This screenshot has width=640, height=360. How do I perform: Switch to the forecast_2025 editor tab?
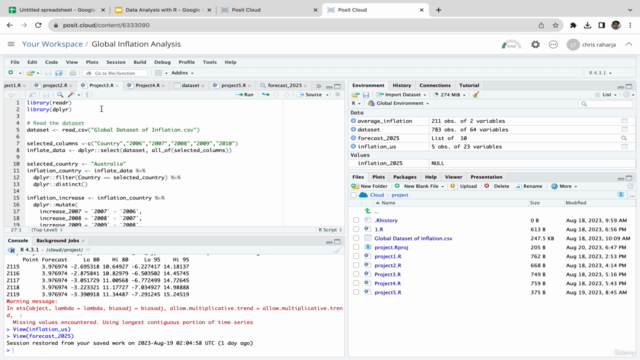[x=284, y=85]
